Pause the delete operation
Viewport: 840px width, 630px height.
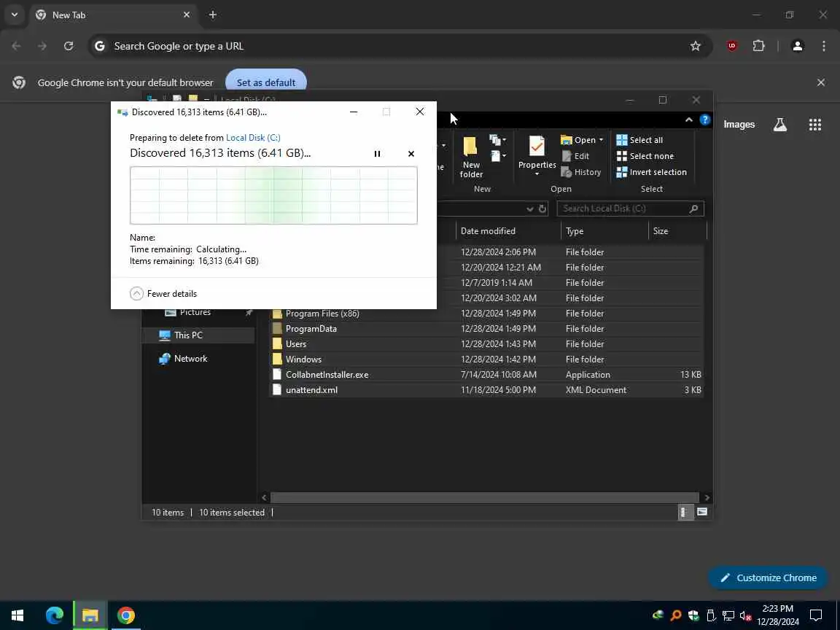(x=377, y=154)
